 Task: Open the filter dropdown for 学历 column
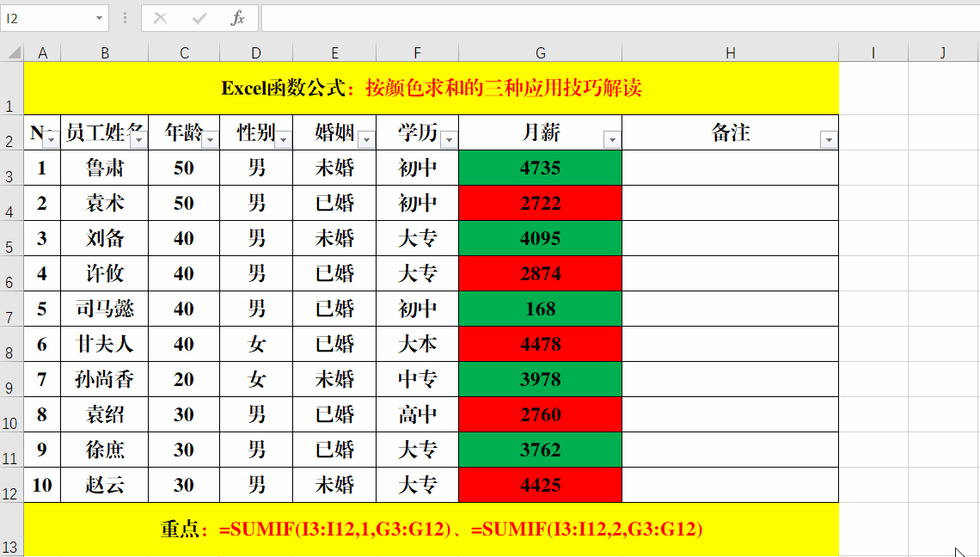(x=449, y=140)
